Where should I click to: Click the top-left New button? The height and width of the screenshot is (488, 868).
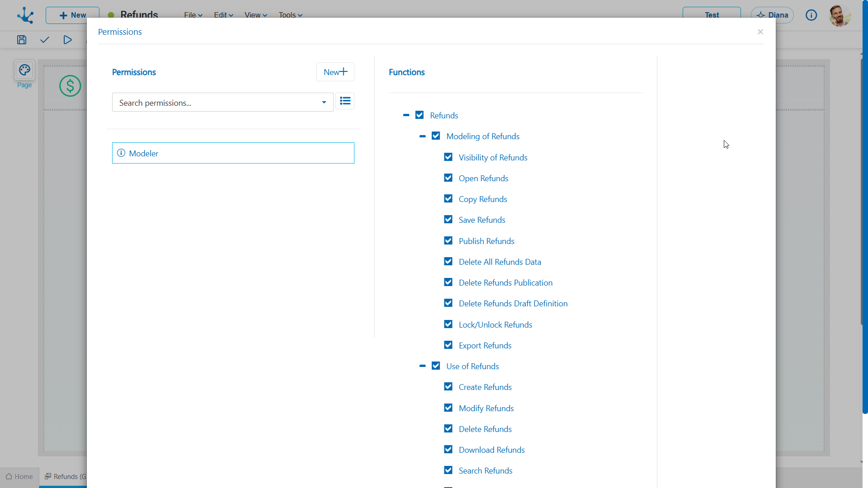coord(72,15)
